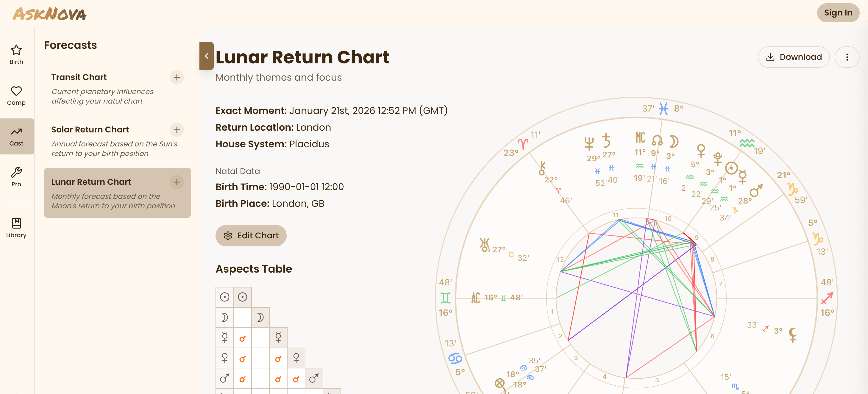This screenshot has width=868, height=394.
Task: Click Sun-Mercury conjunction cell in aspects table
Action: click(x=242, y=338)
